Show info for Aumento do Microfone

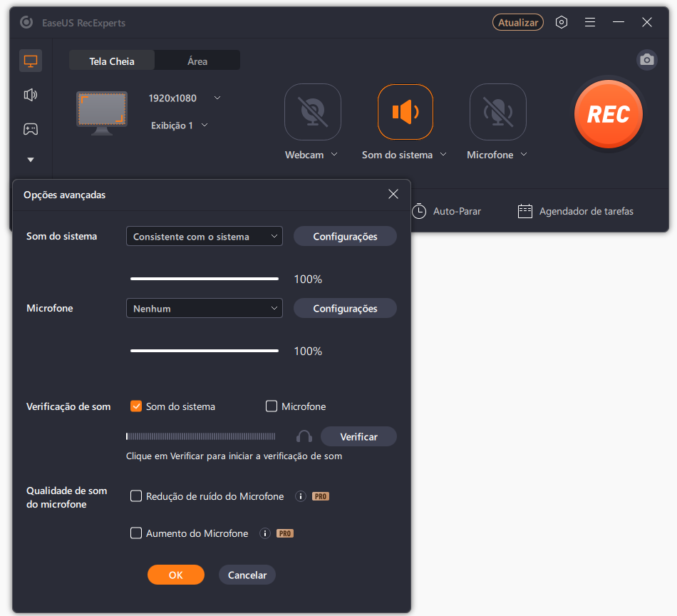[264, 533]
